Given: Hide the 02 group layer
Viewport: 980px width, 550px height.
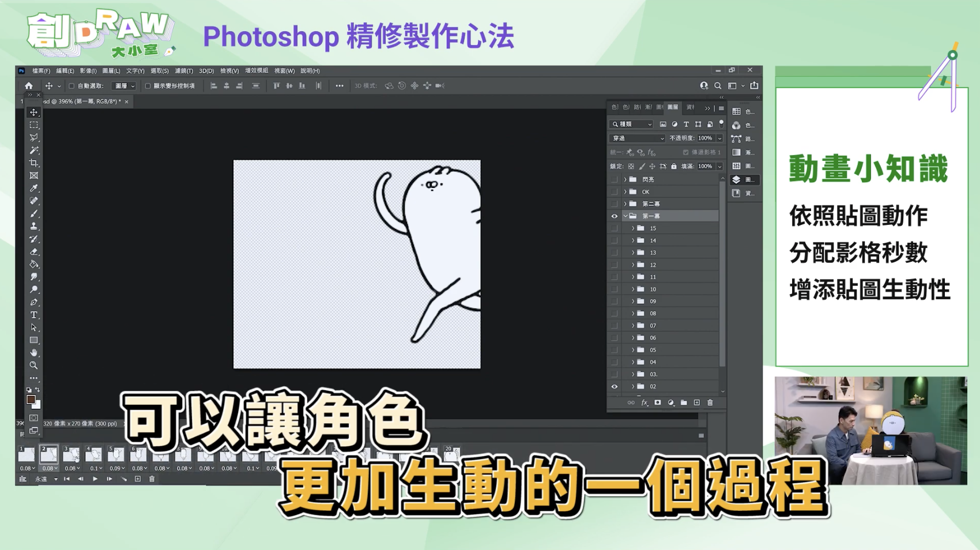Looking at the screenshot, I should pyautogui.click(x=615, y=387).
